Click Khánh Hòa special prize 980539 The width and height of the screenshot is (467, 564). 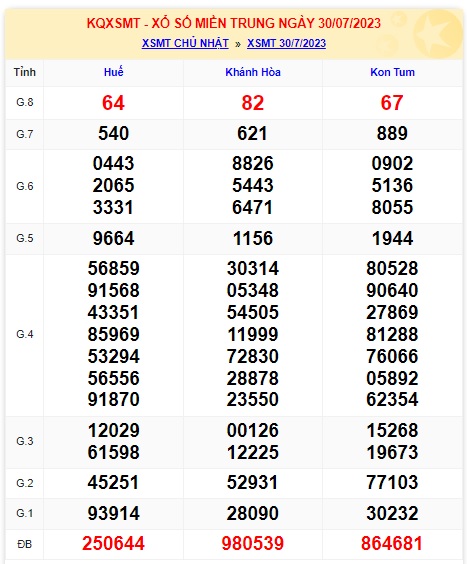coord(253,543)
